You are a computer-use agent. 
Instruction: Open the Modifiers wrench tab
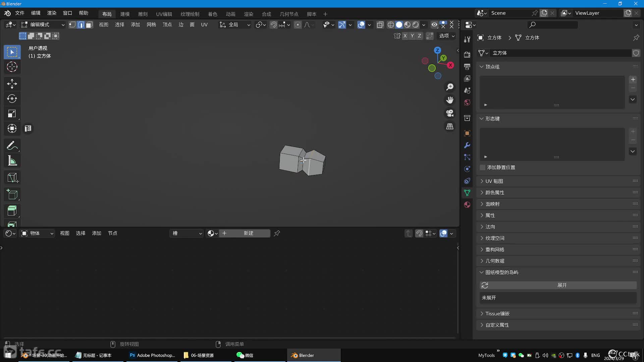coord(467,145)
